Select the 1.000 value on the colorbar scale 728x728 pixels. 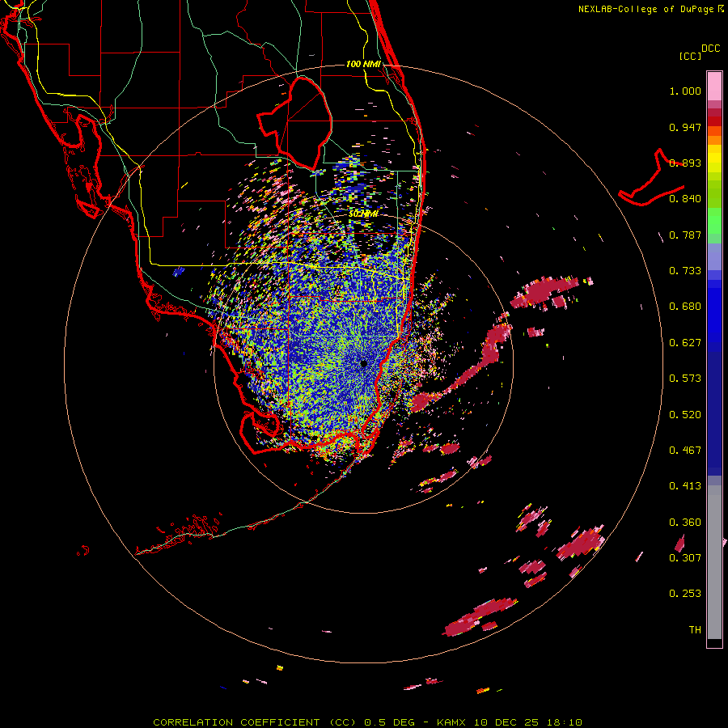(685, 91)
